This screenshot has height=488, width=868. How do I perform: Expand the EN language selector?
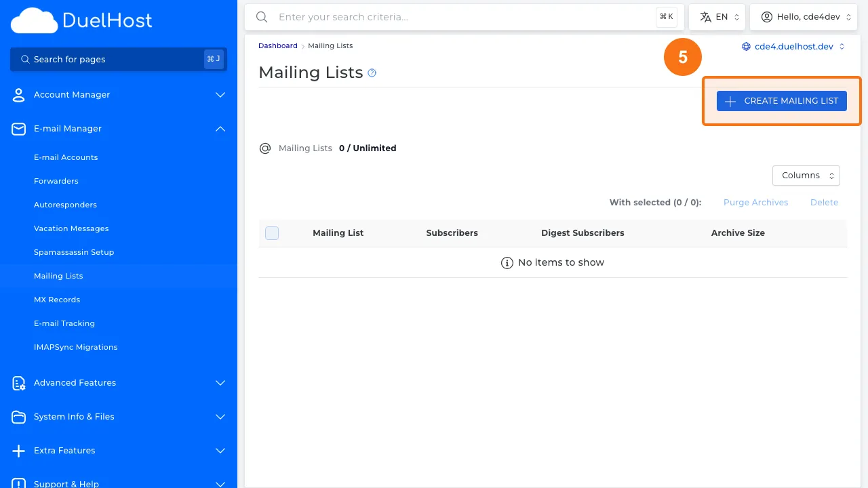(717, 16)
